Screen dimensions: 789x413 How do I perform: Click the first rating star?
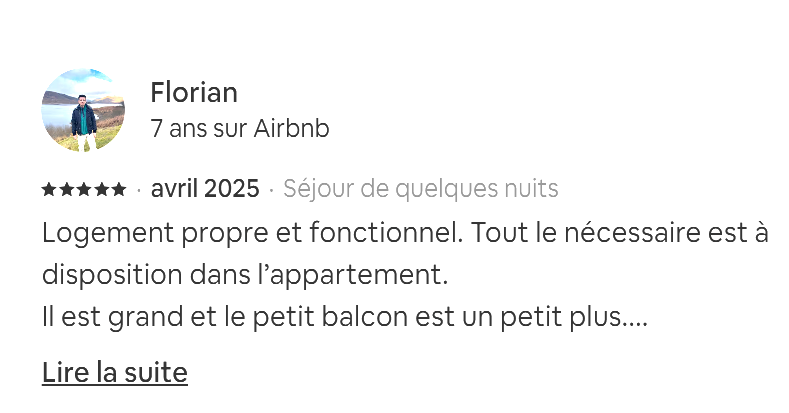pyautogui.click(x=49, y=189)
